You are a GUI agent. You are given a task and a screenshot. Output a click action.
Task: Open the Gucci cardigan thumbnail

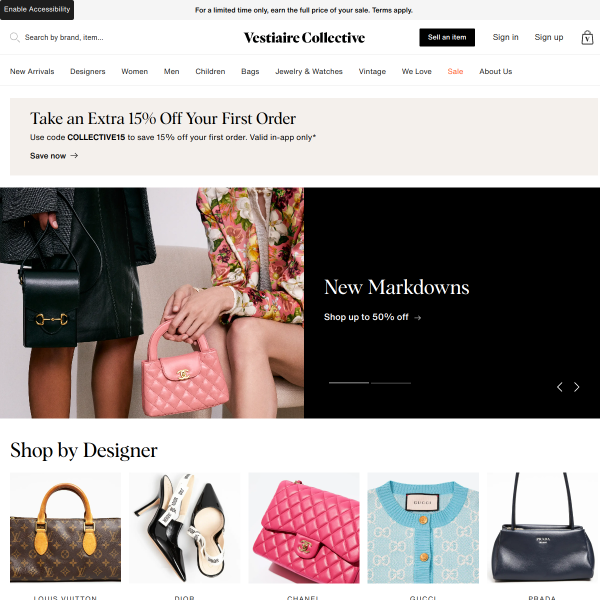[x=423, y=528]
